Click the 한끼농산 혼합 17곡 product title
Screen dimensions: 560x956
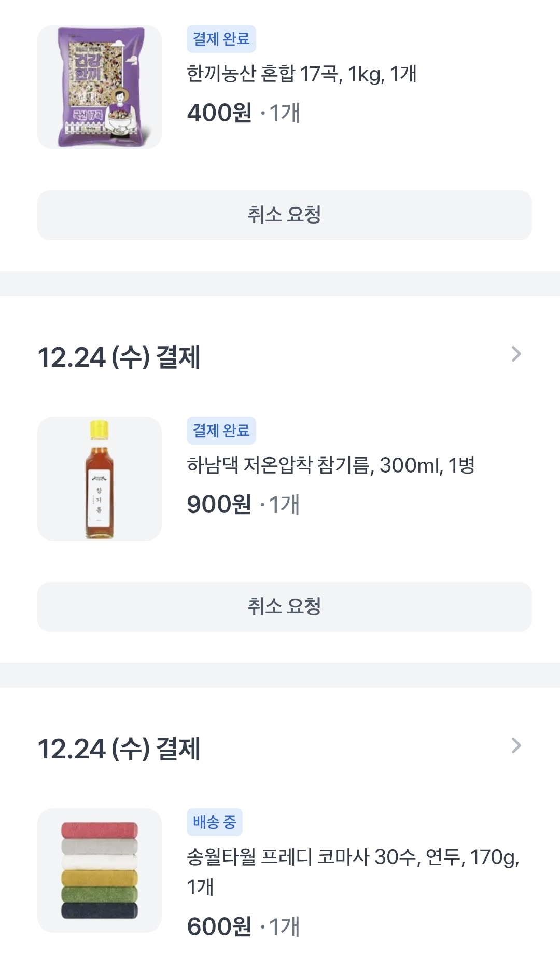click(x=302, y=74)
